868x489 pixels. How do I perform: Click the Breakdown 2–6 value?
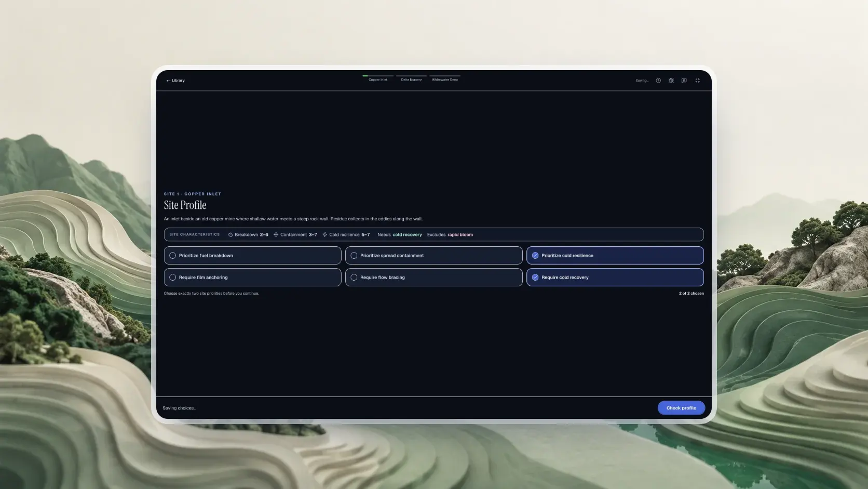click(x=264, y=235)
